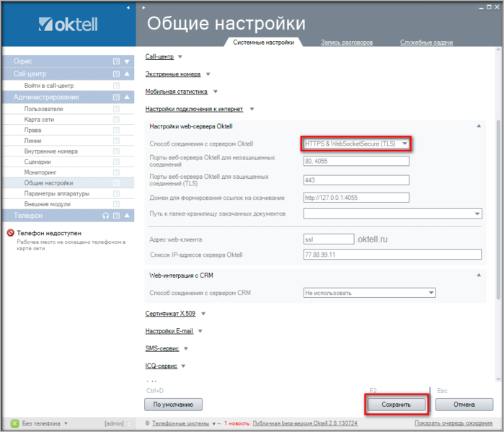Open the Без телефона status dropdown
Image resolution: width=504 pixels, height=432 pixels.
click(66, 423)
